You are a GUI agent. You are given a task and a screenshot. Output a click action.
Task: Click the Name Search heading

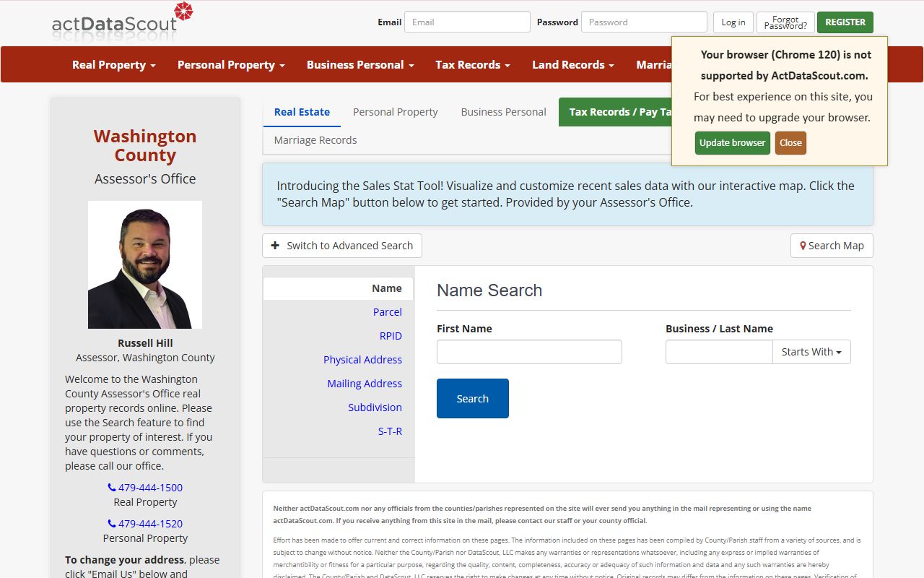click(x=489, y=290)
